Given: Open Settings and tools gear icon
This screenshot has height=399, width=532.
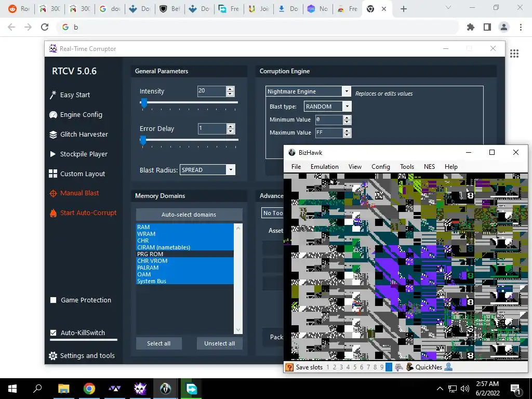Looking at the screenshot, I should click(53, 355).
